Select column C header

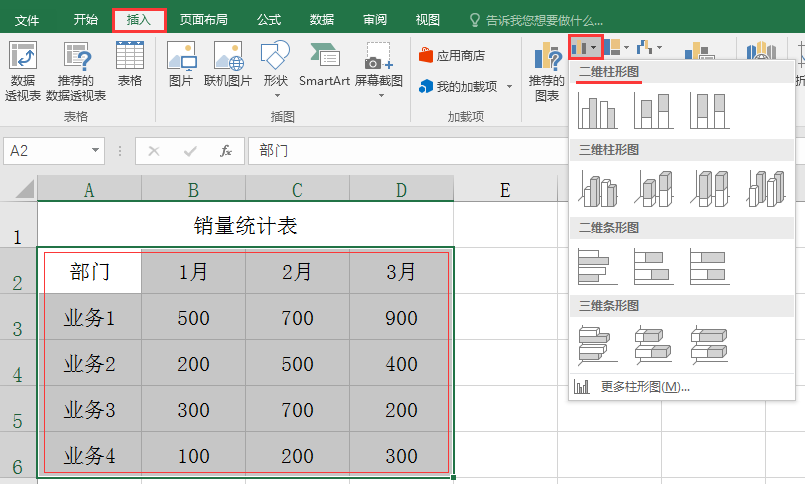tap(297, 189)
